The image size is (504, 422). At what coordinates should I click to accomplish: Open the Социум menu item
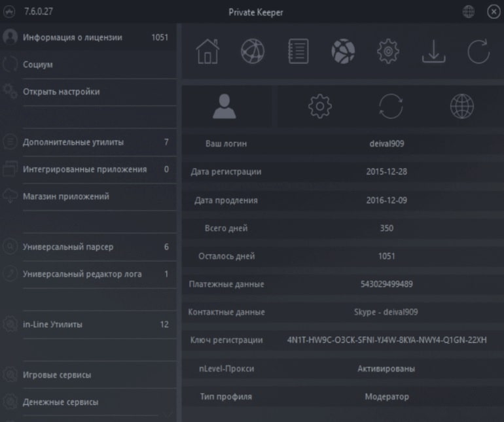(88, 65)
